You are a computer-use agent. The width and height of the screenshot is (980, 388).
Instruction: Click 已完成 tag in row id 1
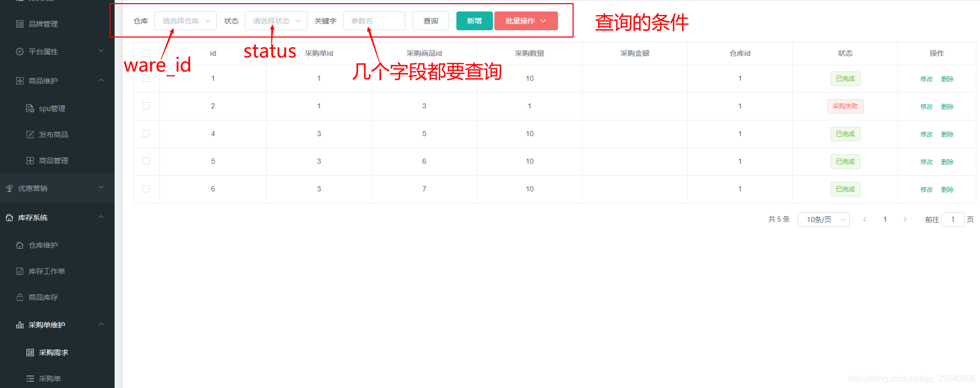point(845,79)
